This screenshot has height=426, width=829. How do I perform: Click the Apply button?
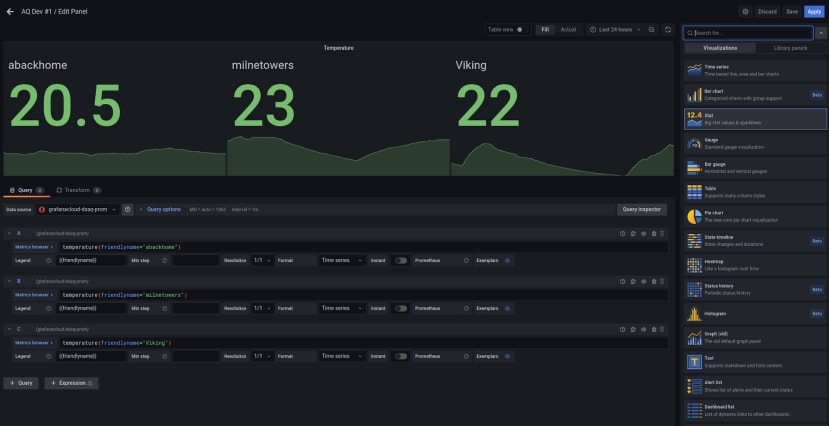814,12
